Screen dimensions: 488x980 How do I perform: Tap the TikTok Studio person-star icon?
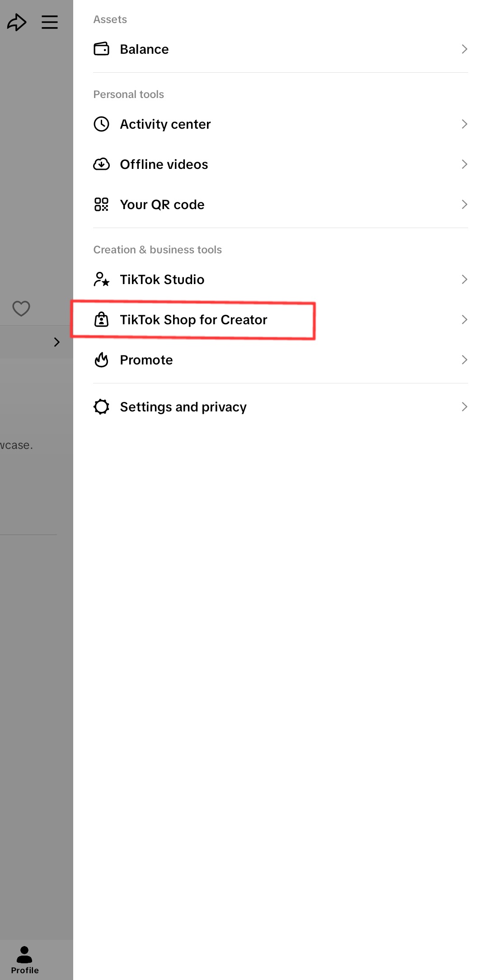[x=101, y=279]
